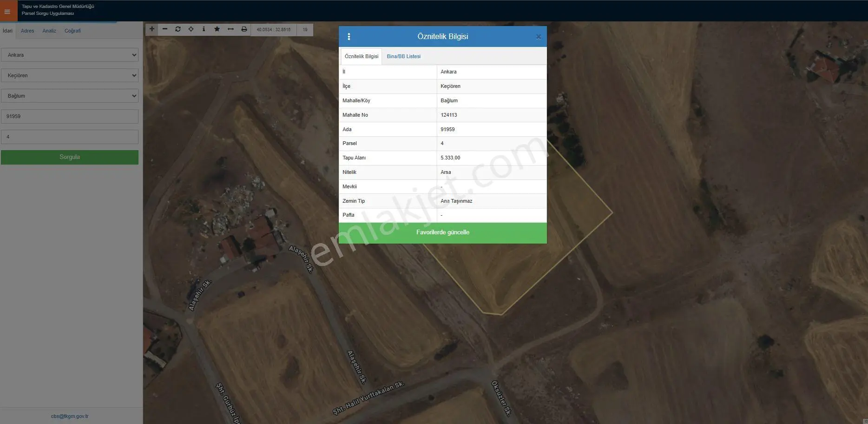Click the Tapu ve Kadastro Genel Müdürlüğü title
Screen dimensions: 868x424
[58, 7]
